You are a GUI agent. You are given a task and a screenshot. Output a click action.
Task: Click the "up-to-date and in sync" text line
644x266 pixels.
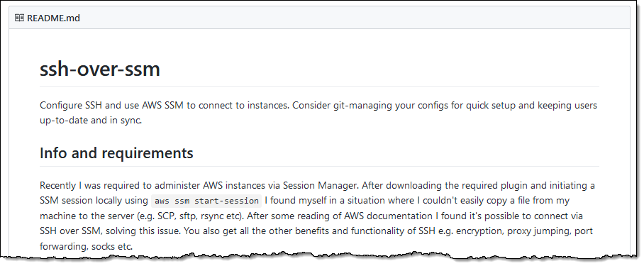(91, 121)
